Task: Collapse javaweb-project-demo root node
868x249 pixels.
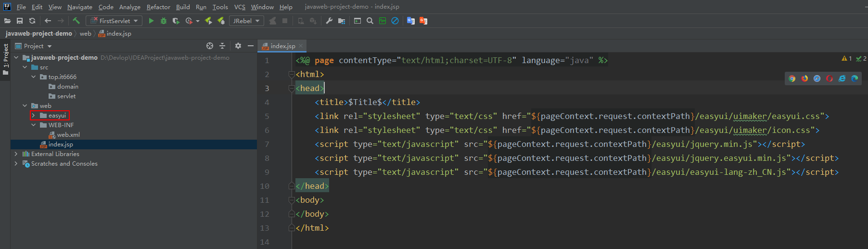Action: pos(16,58)
